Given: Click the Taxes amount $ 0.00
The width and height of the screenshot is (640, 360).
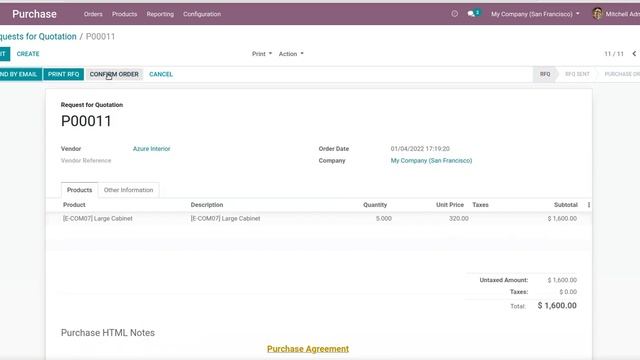Looking at the screenshot, I should click(568, 292).
